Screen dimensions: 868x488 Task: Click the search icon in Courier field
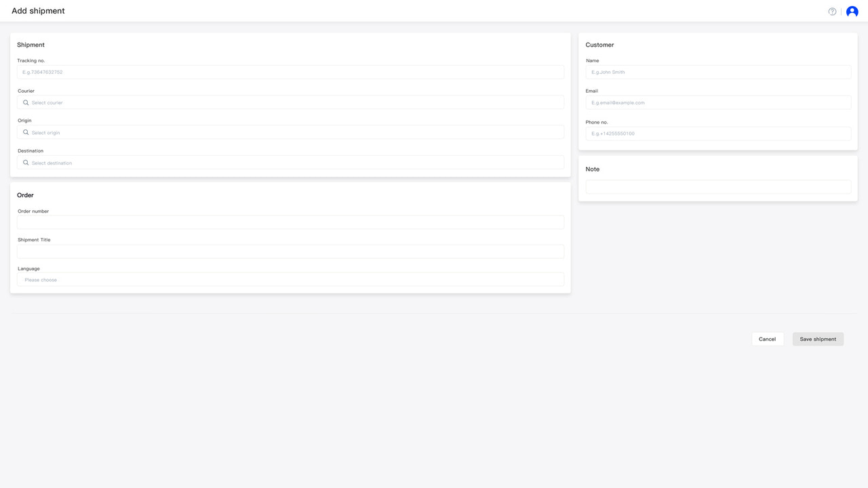click(26, 102)
